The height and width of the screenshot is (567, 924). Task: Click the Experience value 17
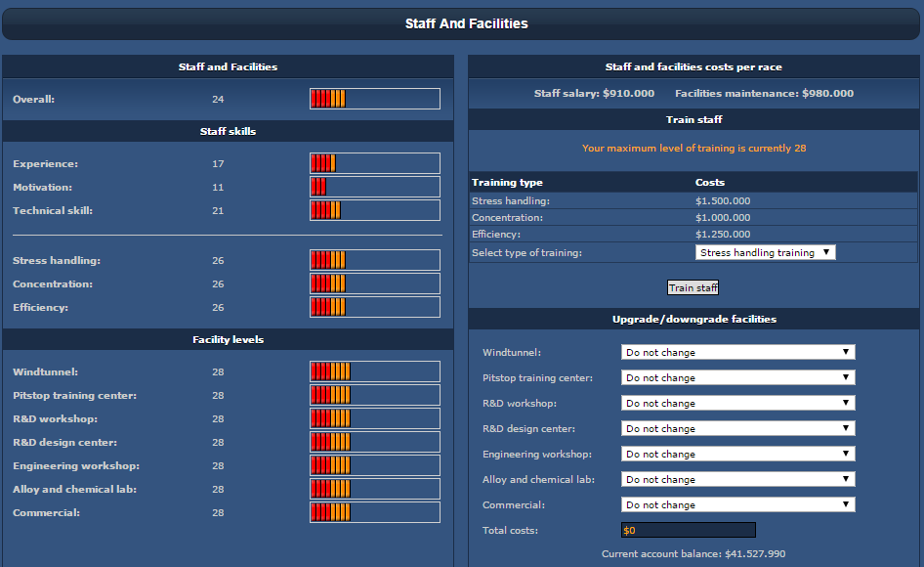pyautogui.click(x=218, y=163)
